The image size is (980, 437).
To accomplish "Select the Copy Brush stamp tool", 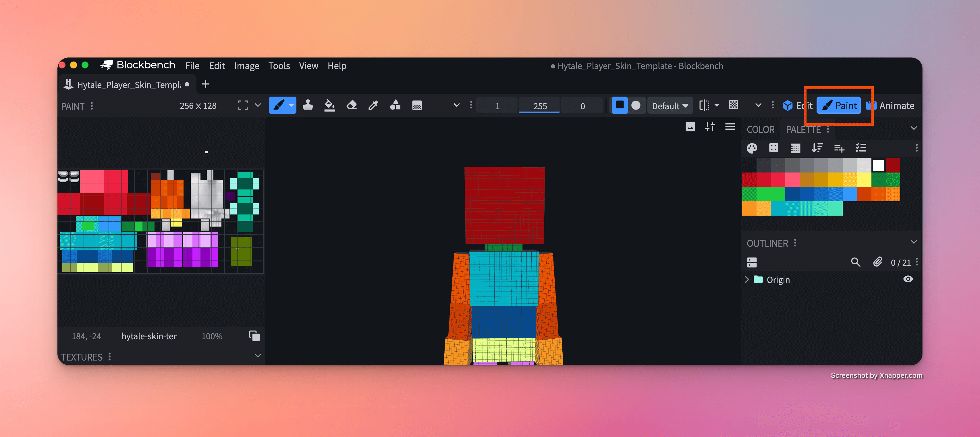I will coord(308,105).
